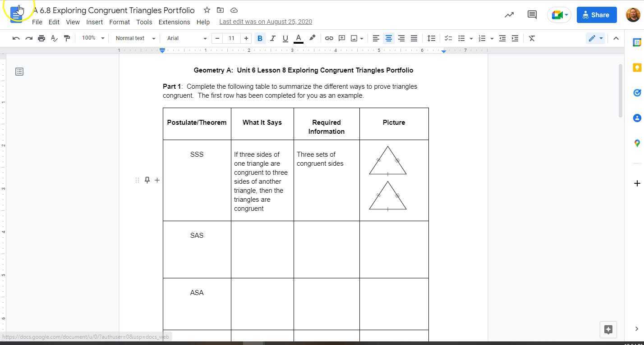Open the File menu
This screenshot has height=345, width=644.
[37, 22]
